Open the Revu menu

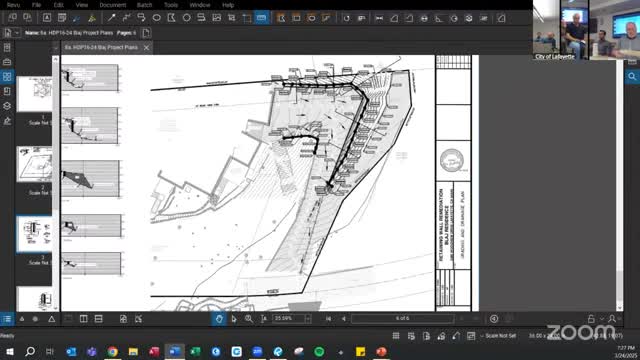(x=13, y=5)
